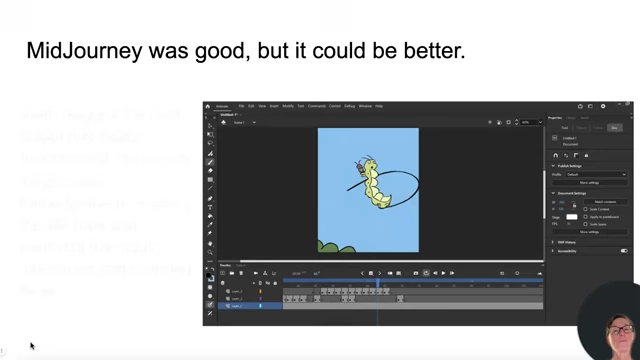The image size is (640, 360).
Task: Check the Apply to pasteboard checkbox
Action: click(585, 217)
